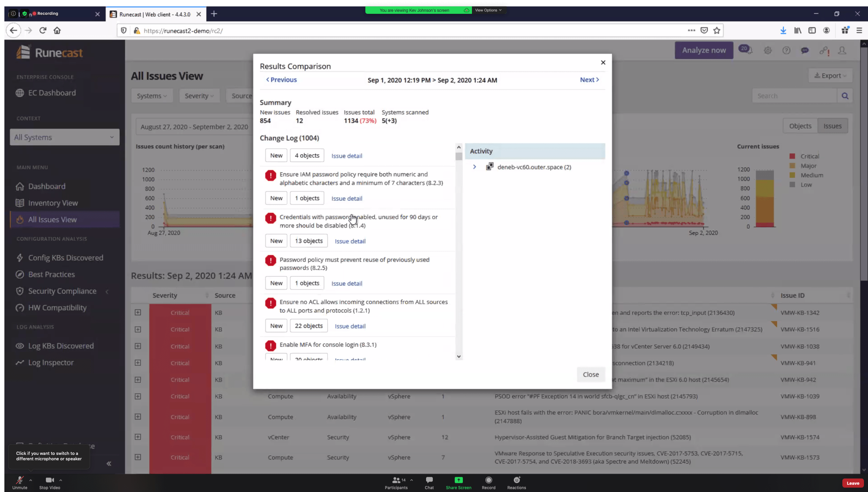Click the help question mark icon
The image size is (868, 492).
tap(786, 50)
